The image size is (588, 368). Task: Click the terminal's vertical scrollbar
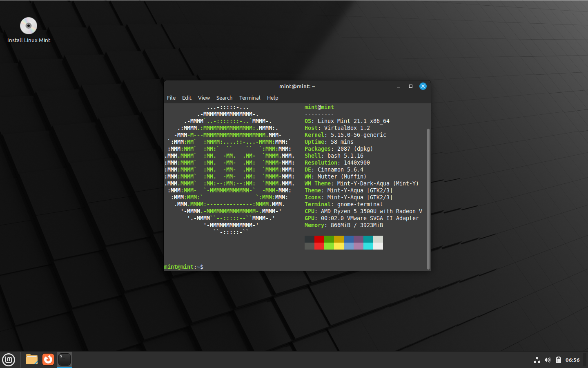428,198
